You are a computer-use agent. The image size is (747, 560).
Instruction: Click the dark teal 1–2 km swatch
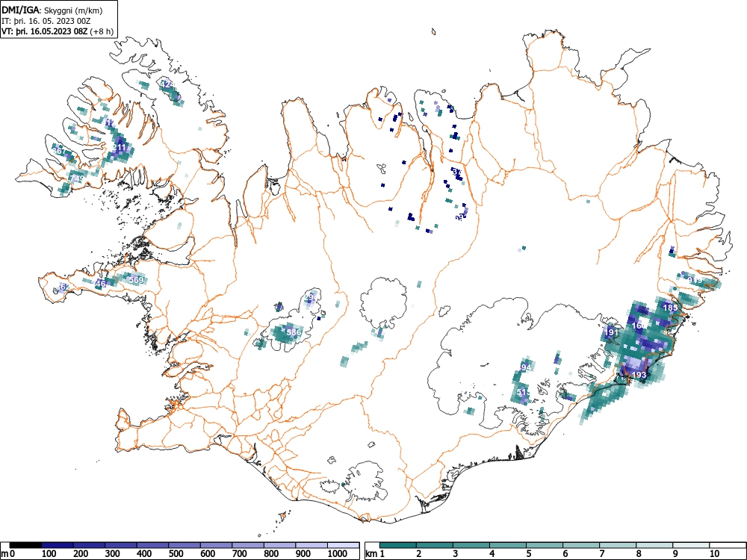[398, 545]
